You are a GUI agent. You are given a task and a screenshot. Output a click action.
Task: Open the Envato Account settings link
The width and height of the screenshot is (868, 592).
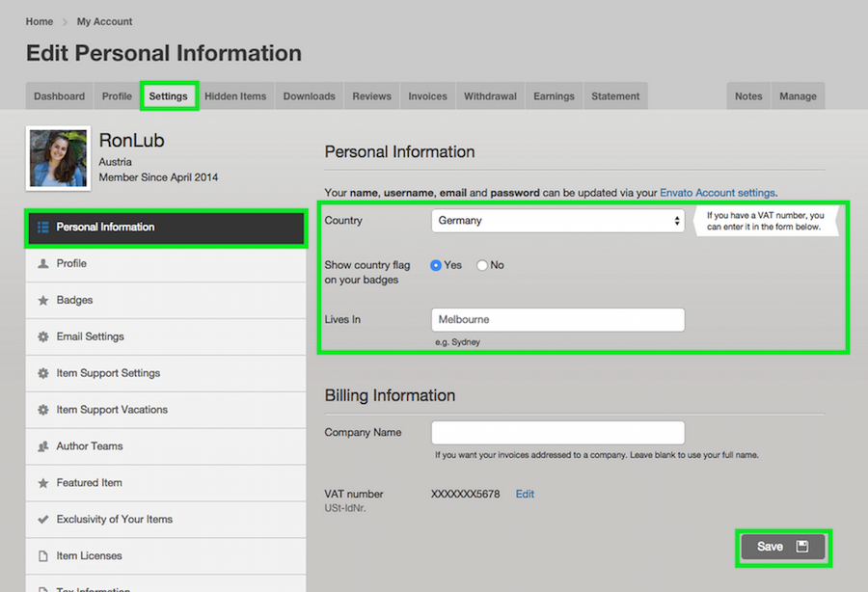click(717, 193)
